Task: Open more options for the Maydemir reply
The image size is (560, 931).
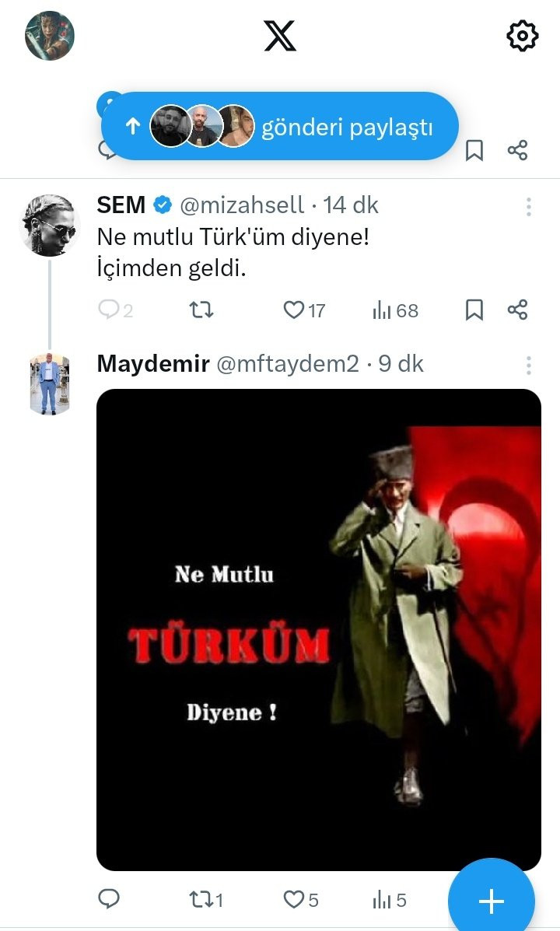Action: pos(528,365)
